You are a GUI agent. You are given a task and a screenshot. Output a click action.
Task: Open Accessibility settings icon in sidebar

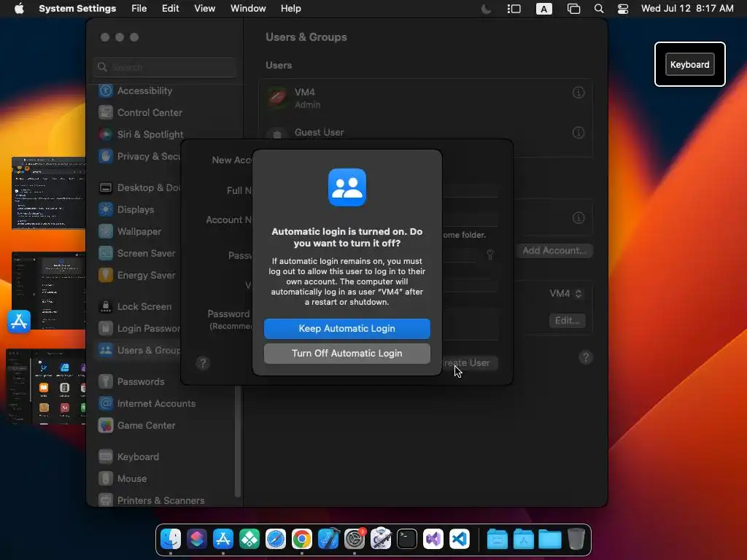coord(106,90)
